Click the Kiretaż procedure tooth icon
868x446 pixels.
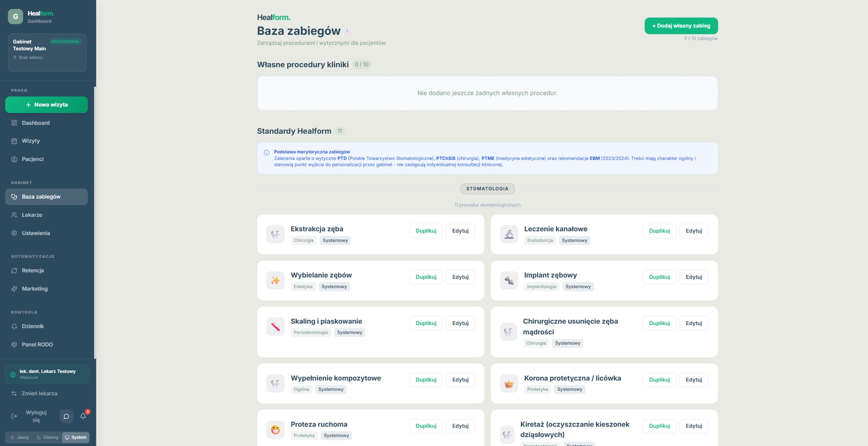pyautogui.click(x=507, y=435)
